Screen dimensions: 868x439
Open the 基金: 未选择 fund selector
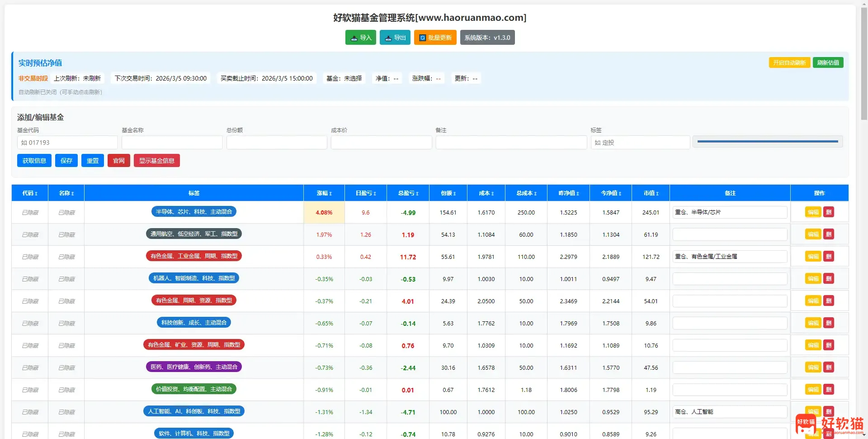[x=344, y=78]
